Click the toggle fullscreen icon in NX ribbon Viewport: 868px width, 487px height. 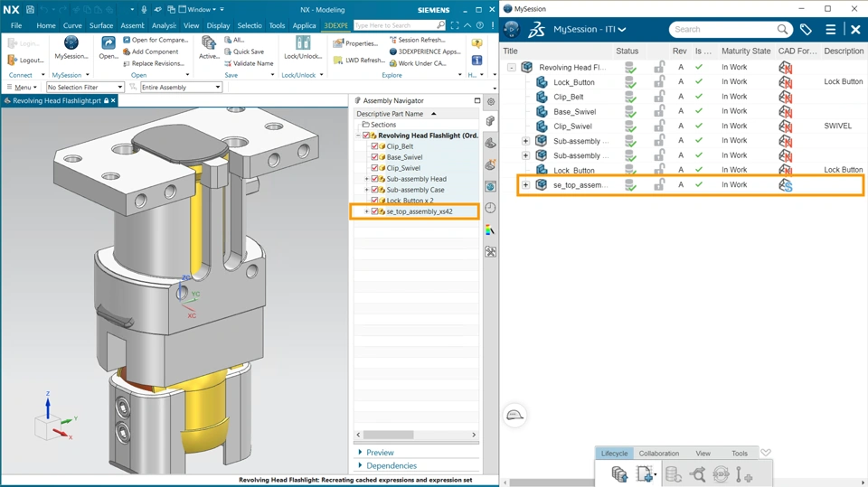click(x=455, y=25)
